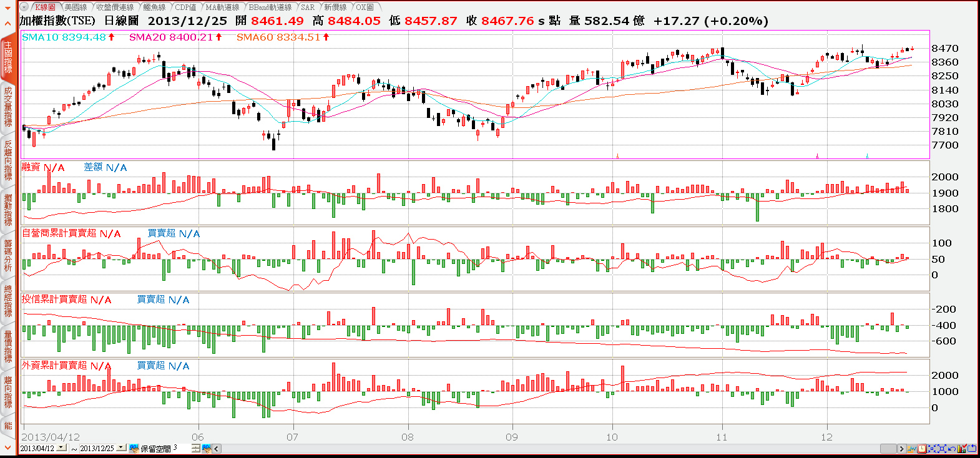The image size is (980, 458).
Task: Click the 買賣超 N/A label in 投信 panel
Action: click(x=164, y=300)
